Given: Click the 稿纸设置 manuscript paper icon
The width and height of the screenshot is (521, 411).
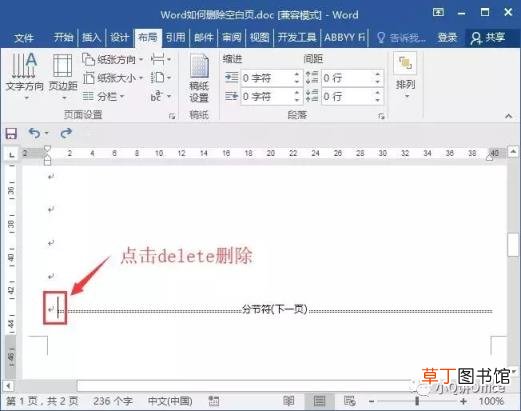Looking at the screenshot, I should click(199, 78).
